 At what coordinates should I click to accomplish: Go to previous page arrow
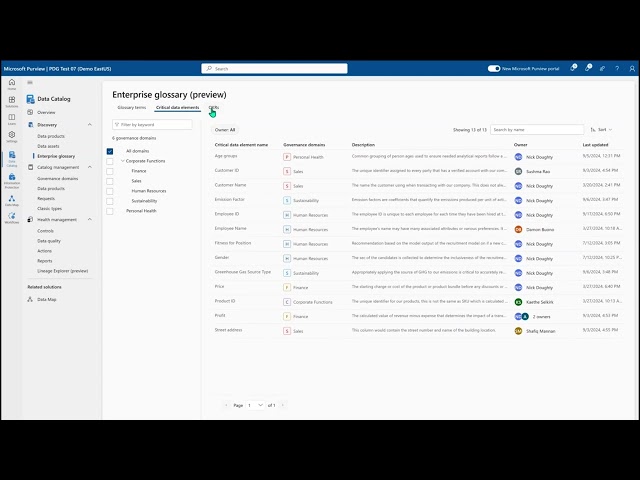226,405
